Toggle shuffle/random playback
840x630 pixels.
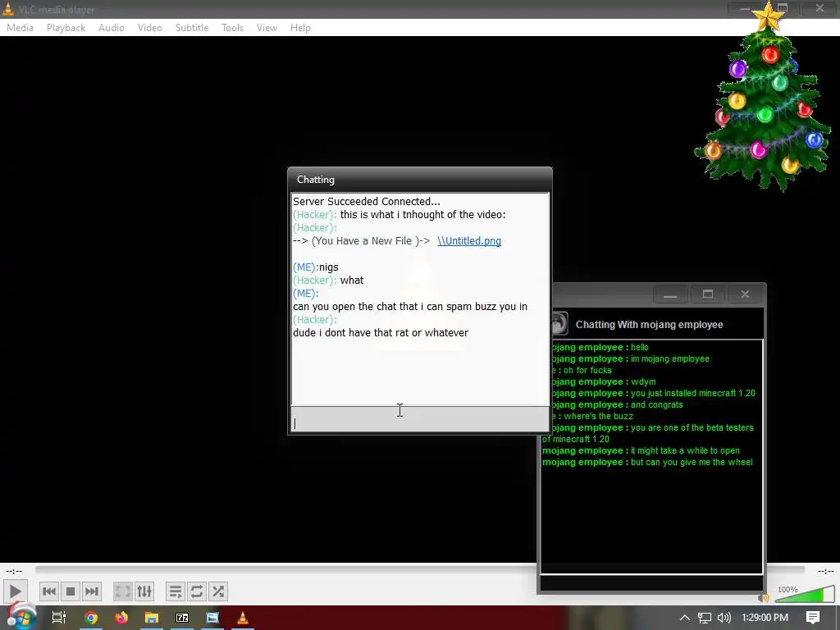[x=218, y=591]
